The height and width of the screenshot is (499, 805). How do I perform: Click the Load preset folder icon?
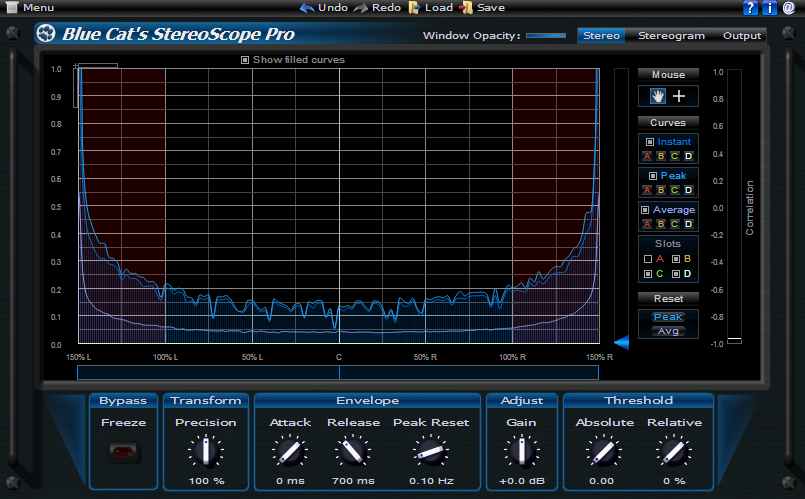pyautogui.click(x=415, y=8)
